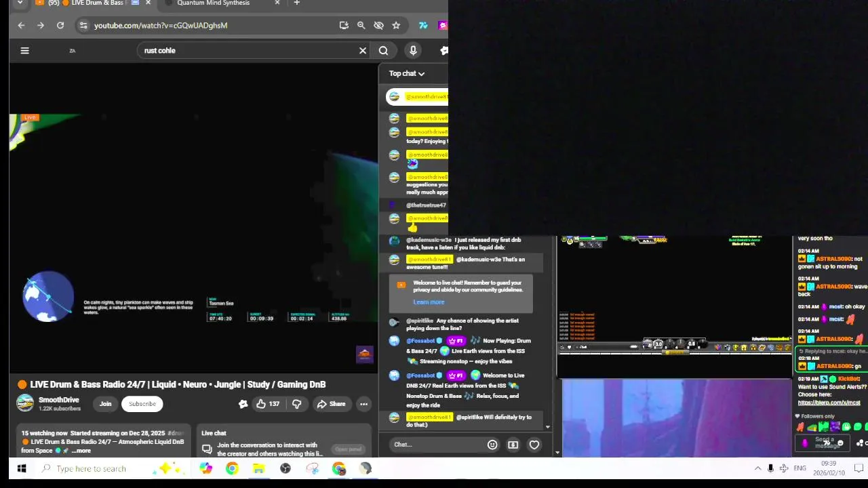Start voice search with microphone icon
The width and height of the screenshot is (868, 488).
tap(413, 50)
